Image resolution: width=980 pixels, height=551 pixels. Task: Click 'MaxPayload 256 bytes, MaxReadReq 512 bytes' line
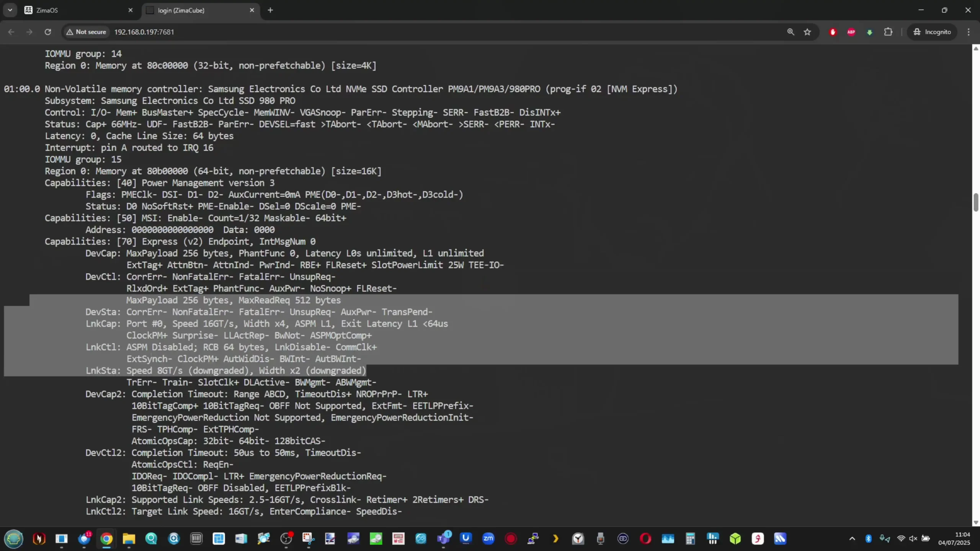tap(234, 300)
